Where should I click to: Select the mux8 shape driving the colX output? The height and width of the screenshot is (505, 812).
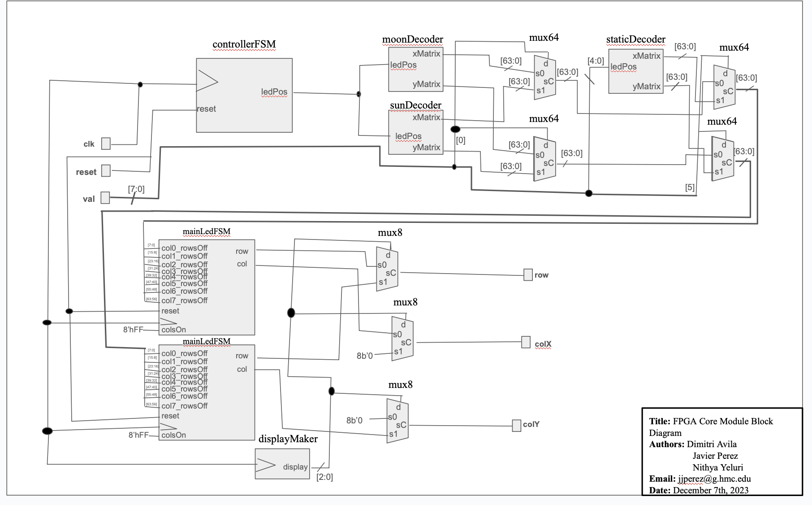coord(402,338)
